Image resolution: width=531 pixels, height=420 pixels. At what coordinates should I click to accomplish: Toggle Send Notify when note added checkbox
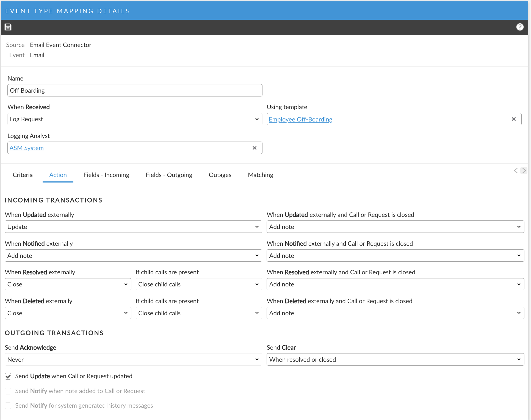coord(8,391)
